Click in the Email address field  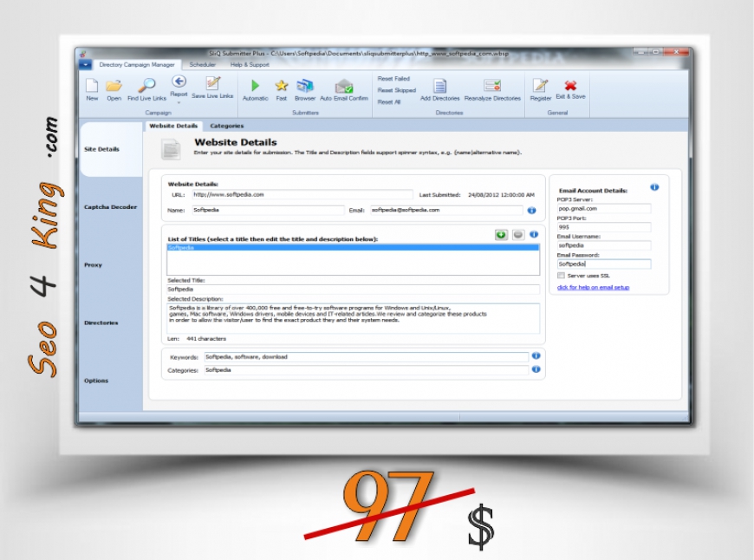[446, 210]
